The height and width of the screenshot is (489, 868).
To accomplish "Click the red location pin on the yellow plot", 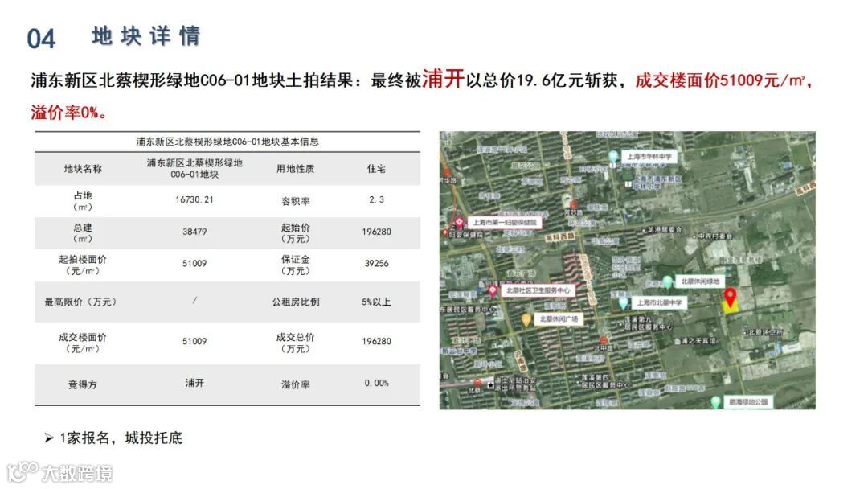I will [x=730, y=297].
